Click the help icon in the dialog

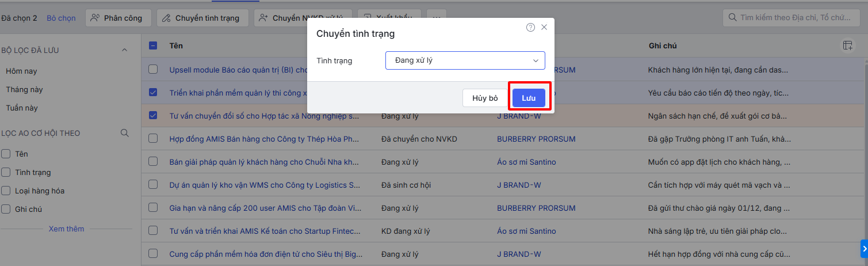[530, 28]
